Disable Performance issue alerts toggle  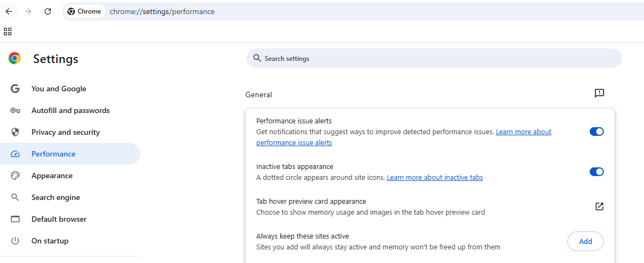click(x=596, y=131)
